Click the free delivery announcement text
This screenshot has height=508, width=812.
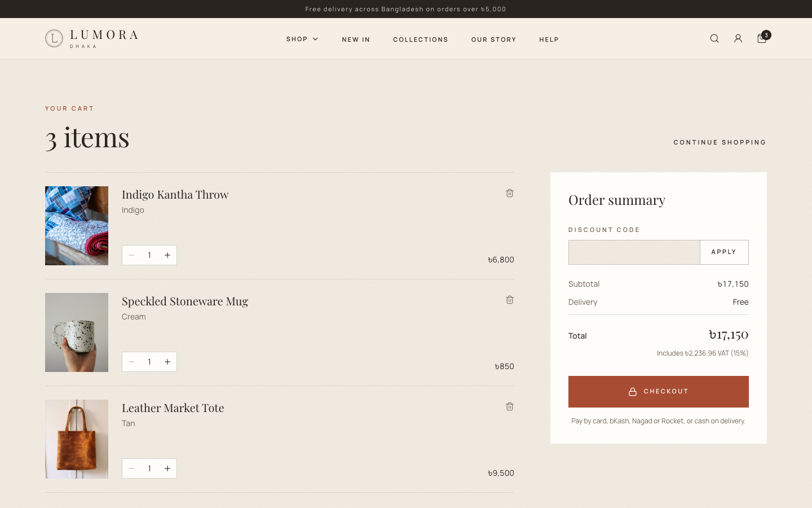406,9
